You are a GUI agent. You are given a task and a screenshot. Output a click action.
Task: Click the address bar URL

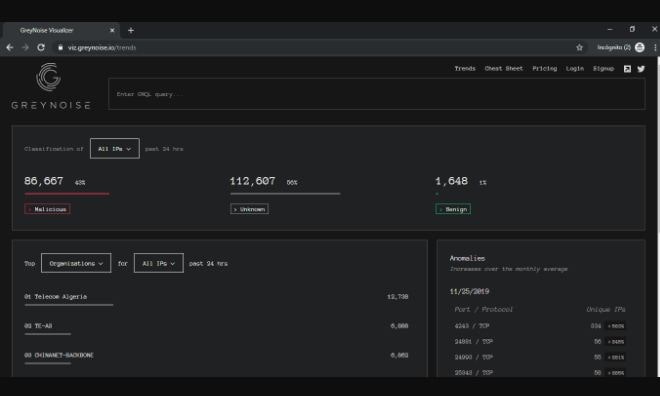click(x=102, y=48)
